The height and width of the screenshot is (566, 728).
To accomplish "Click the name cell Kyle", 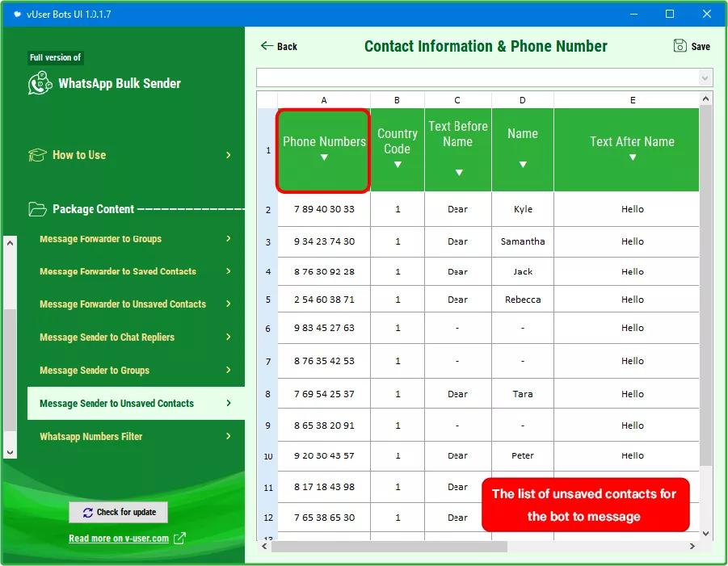I will (523, 209).
